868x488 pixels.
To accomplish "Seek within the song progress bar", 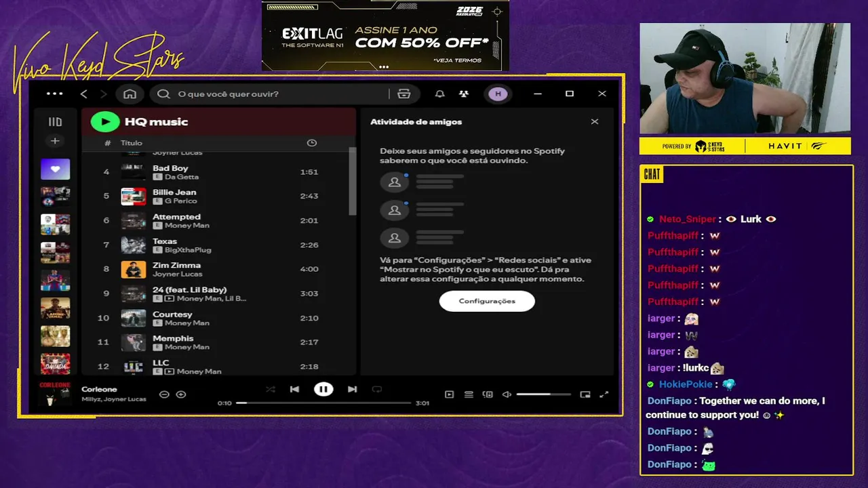I will 323,403.
